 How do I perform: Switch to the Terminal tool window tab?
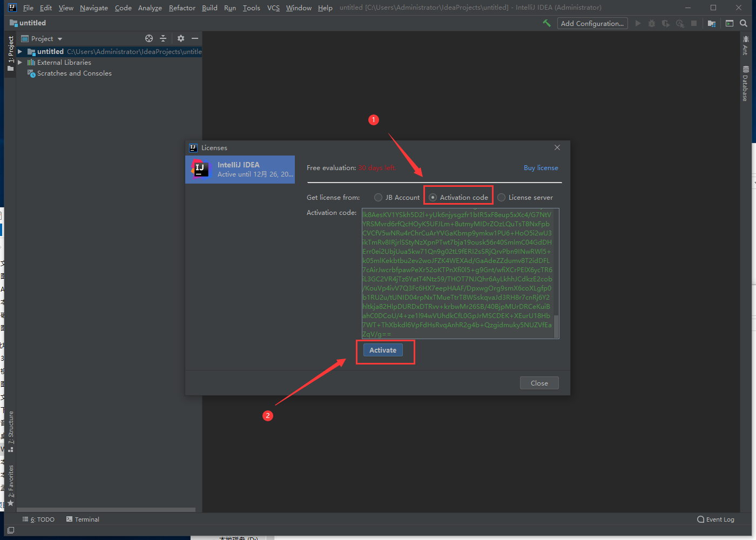point(83,519)
